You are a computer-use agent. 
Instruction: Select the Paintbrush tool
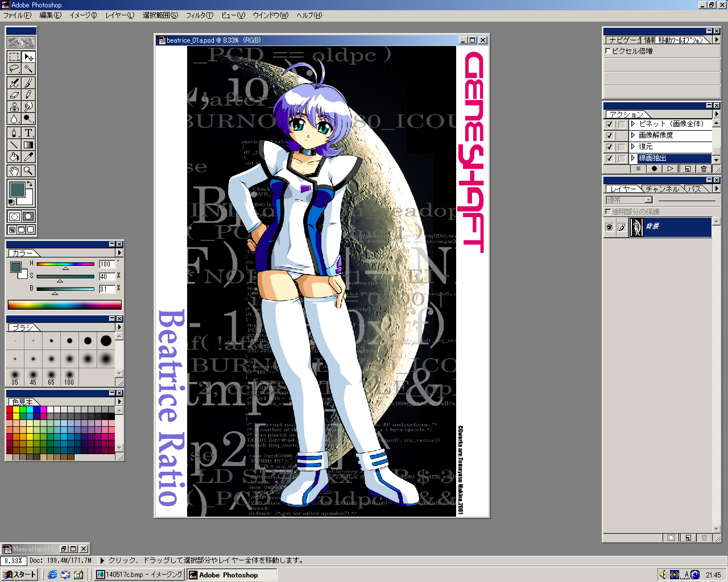click(x=28, y=83)
